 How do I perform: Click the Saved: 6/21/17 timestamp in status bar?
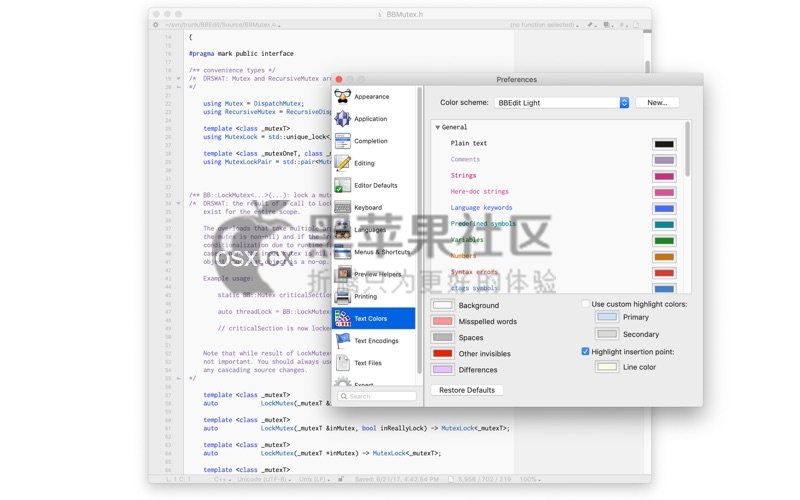(396, 480)
